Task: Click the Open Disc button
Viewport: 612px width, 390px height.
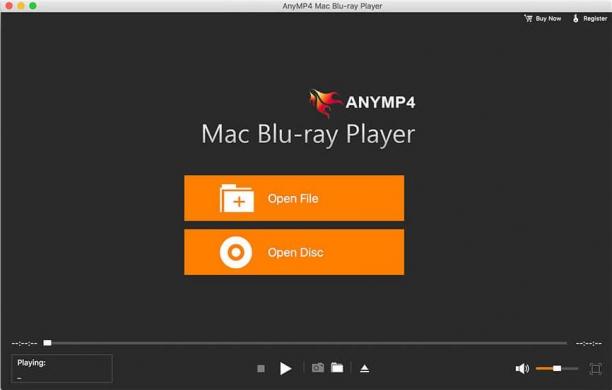Action: [x=294, y=252]
